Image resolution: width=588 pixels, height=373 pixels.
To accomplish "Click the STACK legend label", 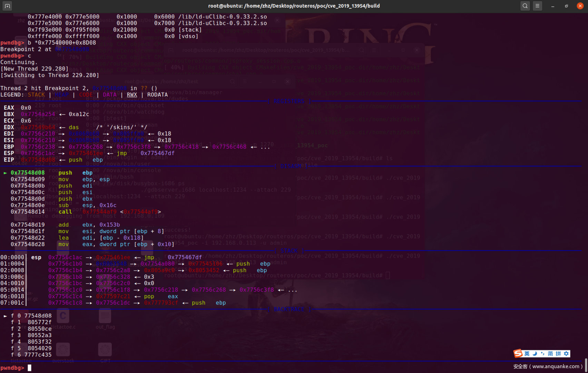I will click(36, 95).
